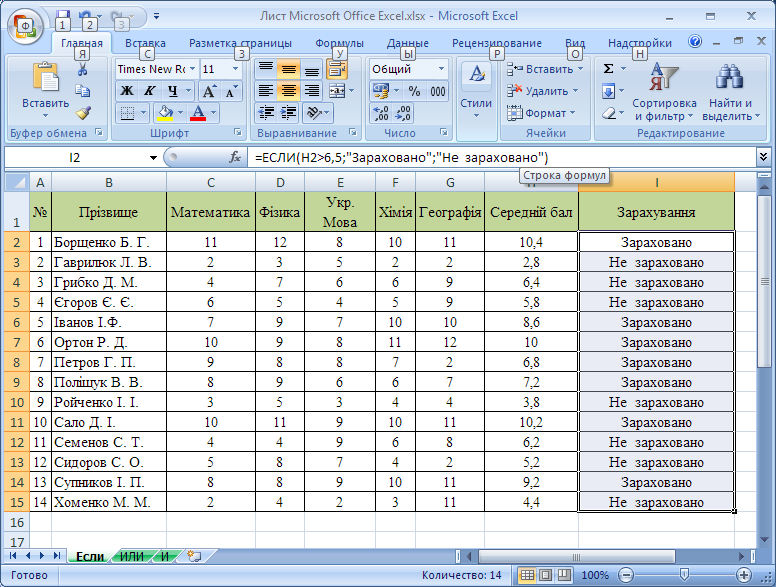This screenshot has height=587, width=776.
Task: Open the font name Times New Roman dropdown
Action: [192, 69]
